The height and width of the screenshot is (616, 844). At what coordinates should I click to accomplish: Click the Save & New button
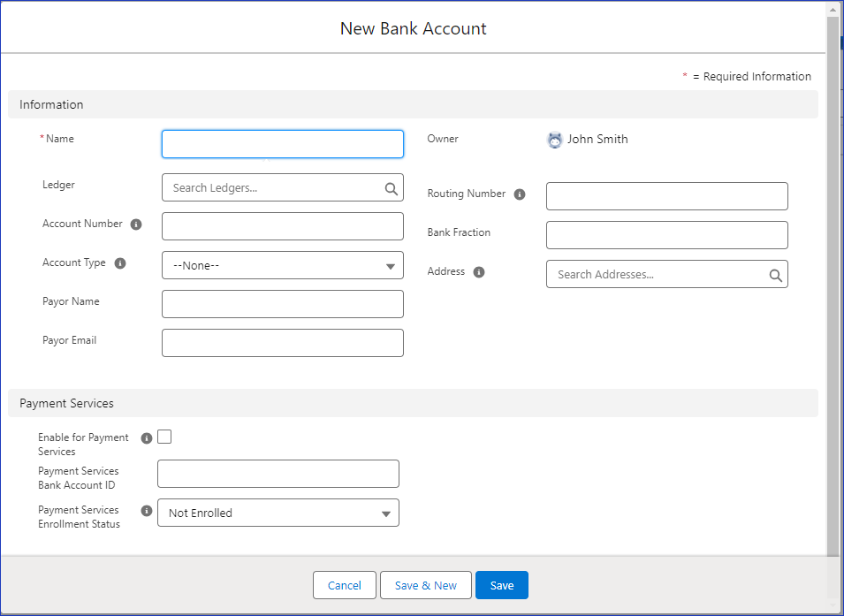(426, 585)
